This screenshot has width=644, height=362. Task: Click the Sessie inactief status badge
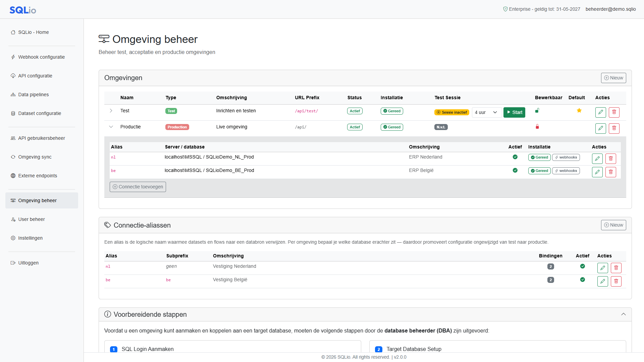pos(451,112)
